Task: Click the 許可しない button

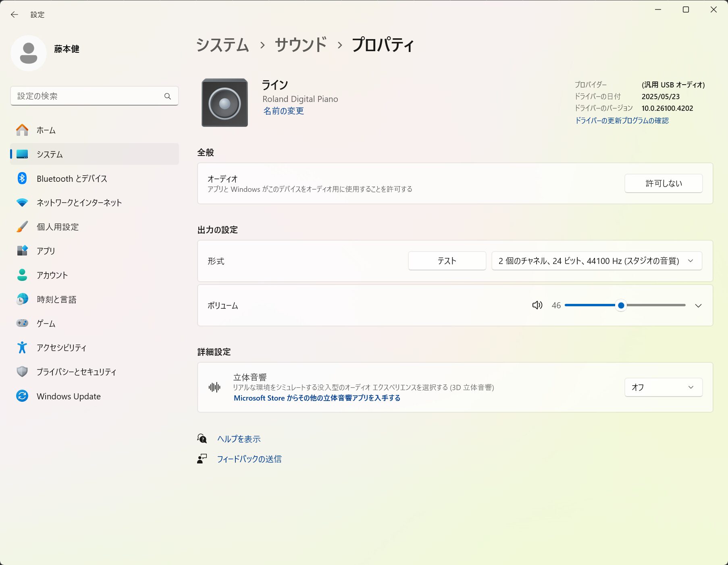Action: coord(664,183)
